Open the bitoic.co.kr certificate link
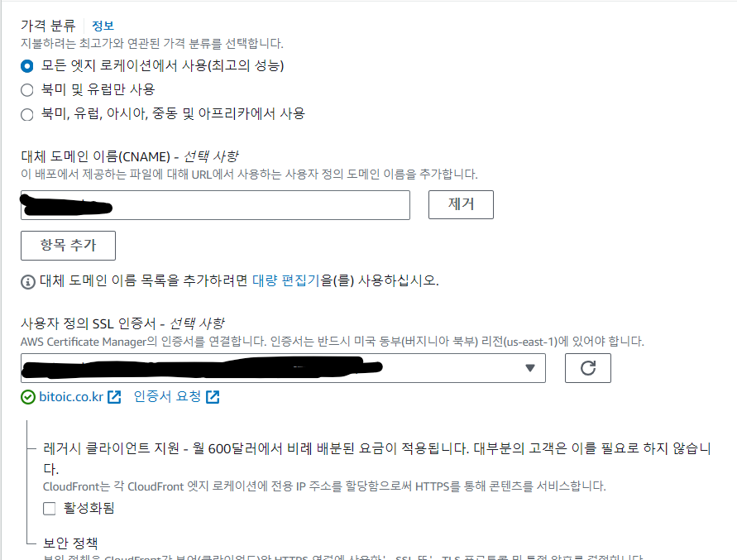 [71, 397]
